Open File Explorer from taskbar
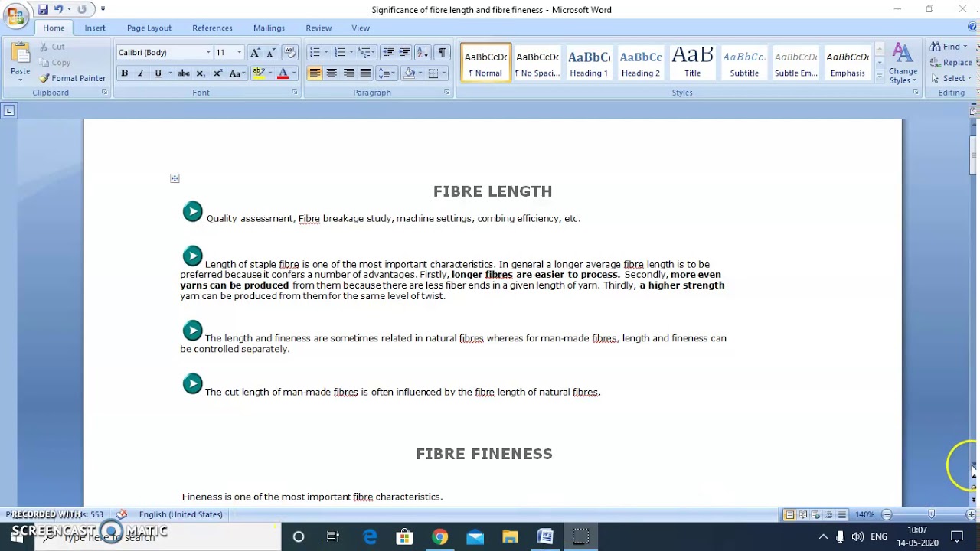This screenshot has height=551, width=980. click(510, 537)
